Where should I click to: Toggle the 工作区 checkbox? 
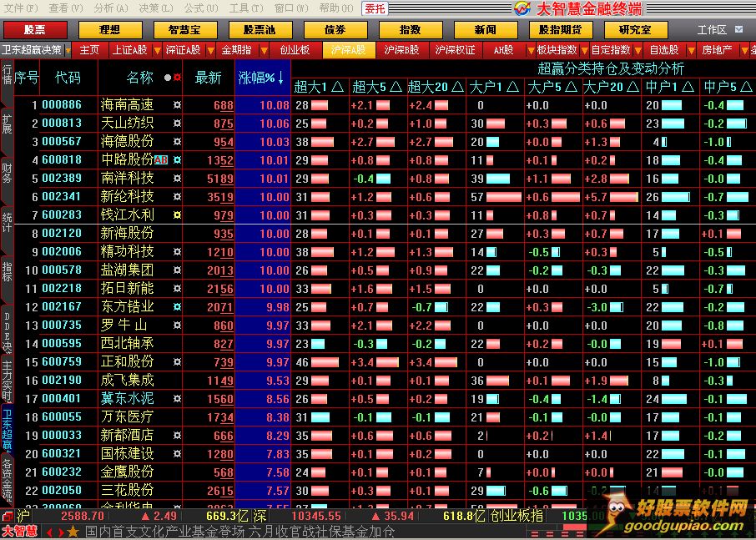click(x=738, y=29)
